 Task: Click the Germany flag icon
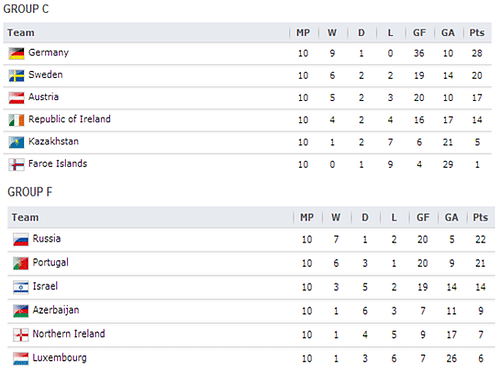[x=16, y=53]
